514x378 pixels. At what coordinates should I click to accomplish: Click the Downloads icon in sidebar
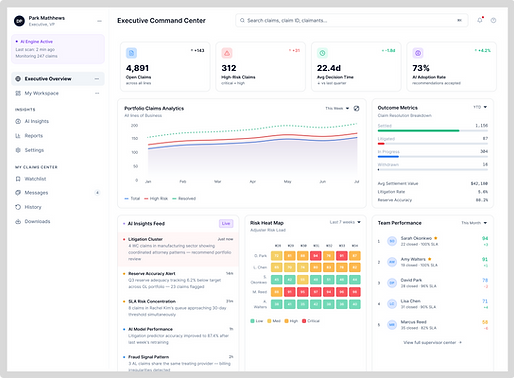pyautogui.click(x=18, y=221)
